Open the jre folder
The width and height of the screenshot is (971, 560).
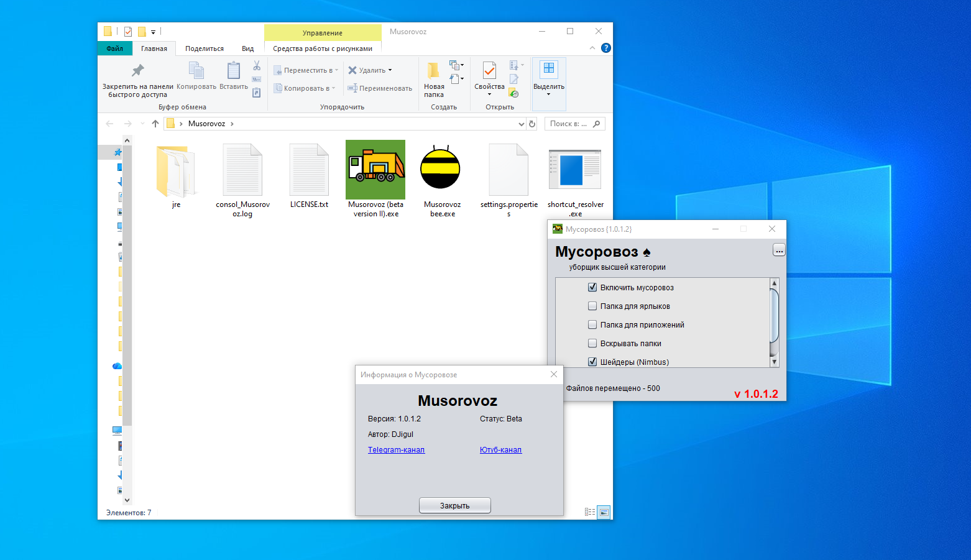(176, 169)
